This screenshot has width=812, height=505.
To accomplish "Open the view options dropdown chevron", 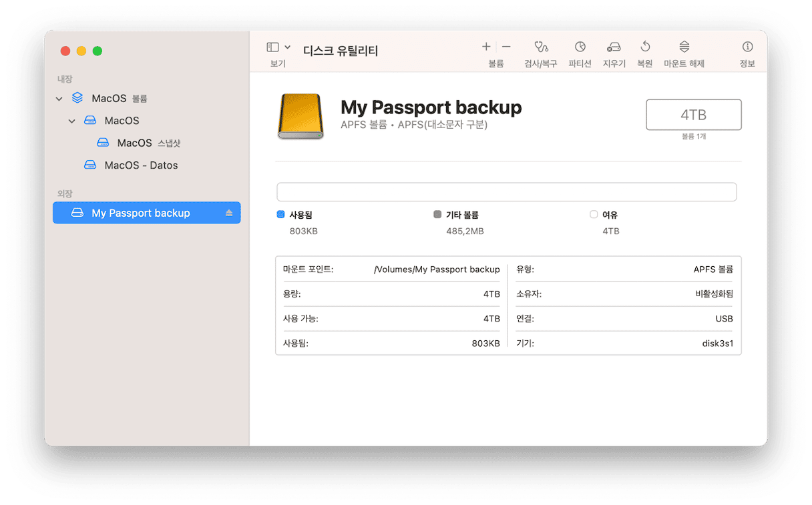I will [288, 47].
